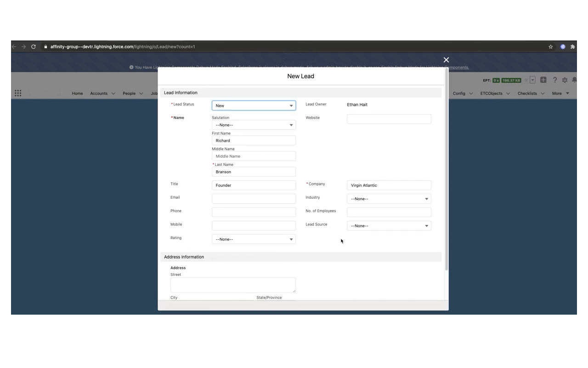Click the Last Name field containing Branson

pos(254,172)
